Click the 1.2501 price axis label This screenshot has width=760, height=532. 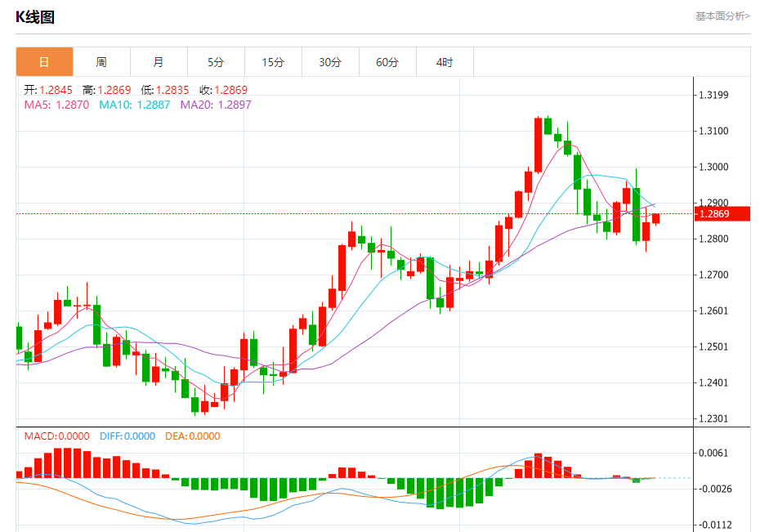pos(713,346)
